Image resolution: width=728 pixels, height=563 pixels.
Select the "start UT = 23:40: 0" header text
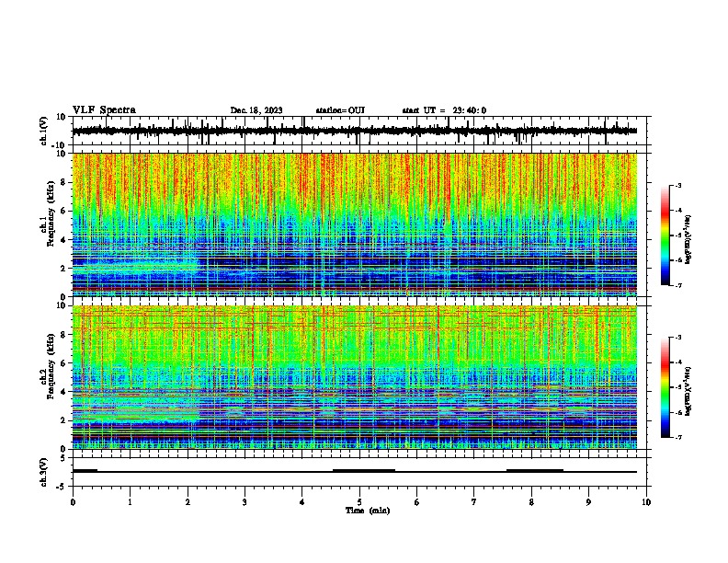(444, 110)
